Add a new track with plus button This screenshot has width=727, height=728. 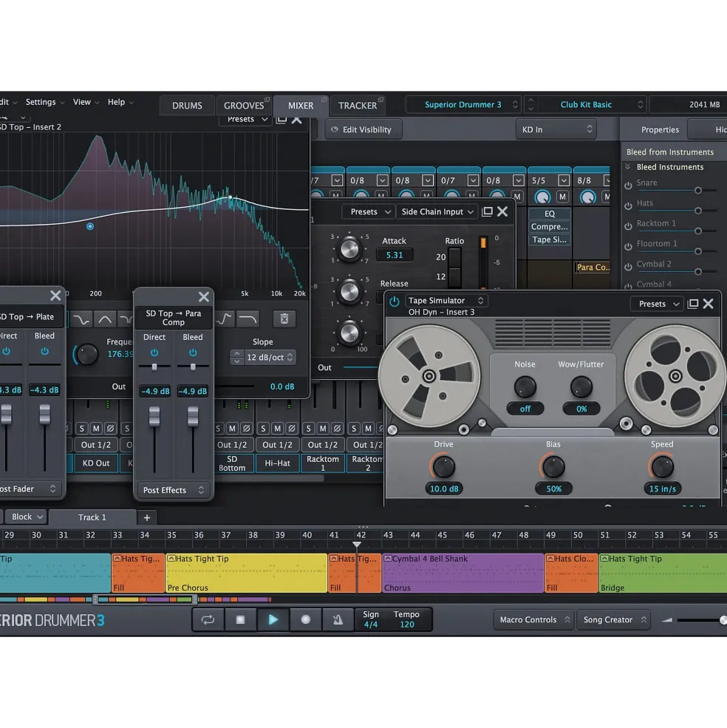[x=147, y=517]
